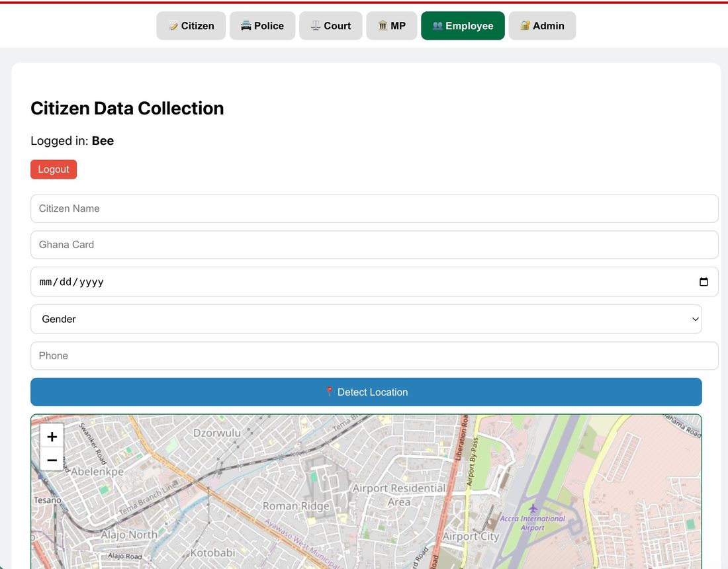
Task: Click into the Phone field
Action: 374,355
